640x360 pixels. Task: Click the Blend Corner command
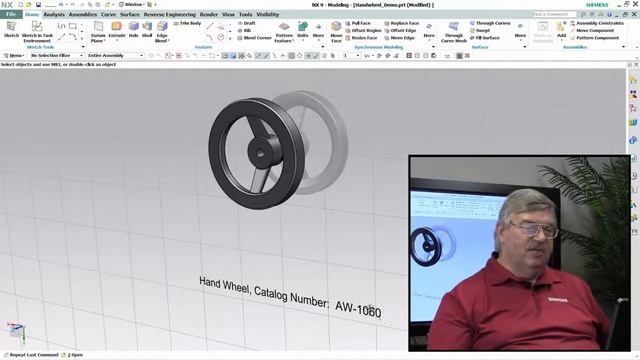(254, 38)
